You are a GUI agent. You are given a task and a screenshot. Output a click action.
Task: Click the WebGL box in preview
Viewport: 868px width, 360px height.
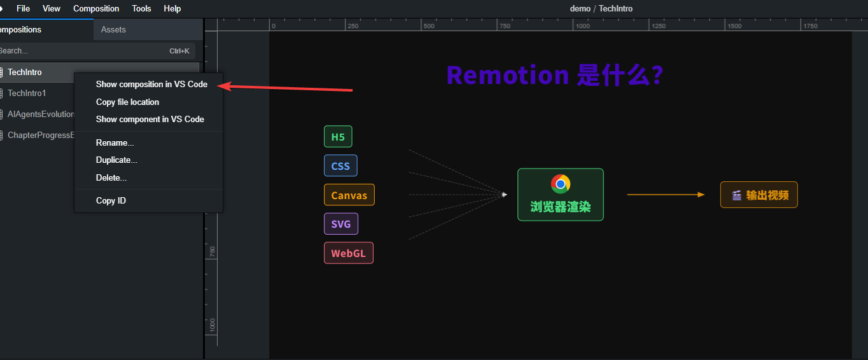[349, 253]
